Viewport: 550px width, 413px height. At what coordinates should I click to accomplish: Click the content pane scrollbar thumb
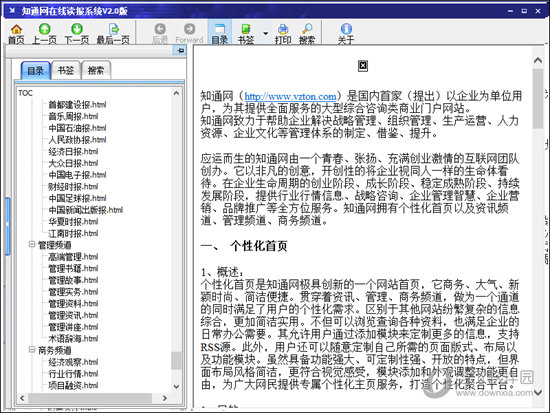pos(538,99)
